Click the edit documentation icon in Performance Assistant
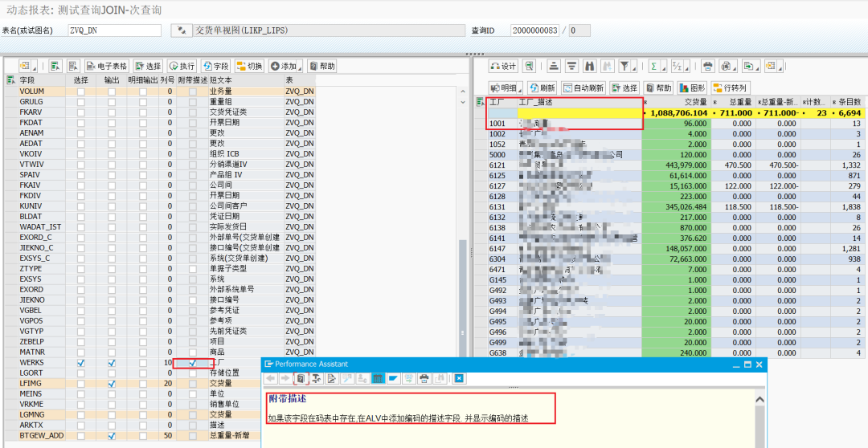 click(331, 378)
